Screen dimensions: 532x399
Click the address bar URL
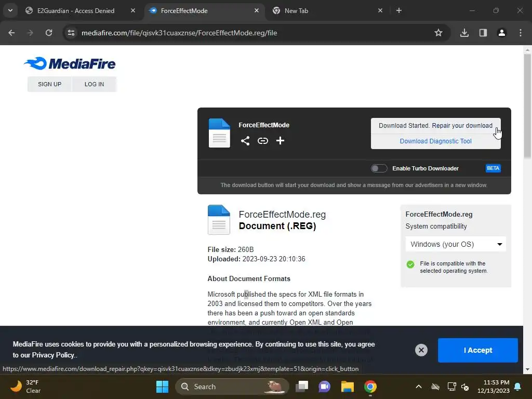click(x=179, y=33)
